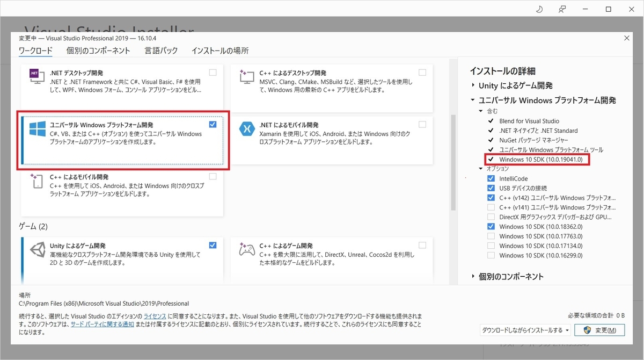
Task: Uncheck C++ (v142) ユニバーサル Windows option
Action: pyautogui.click(x=491, y=198)
